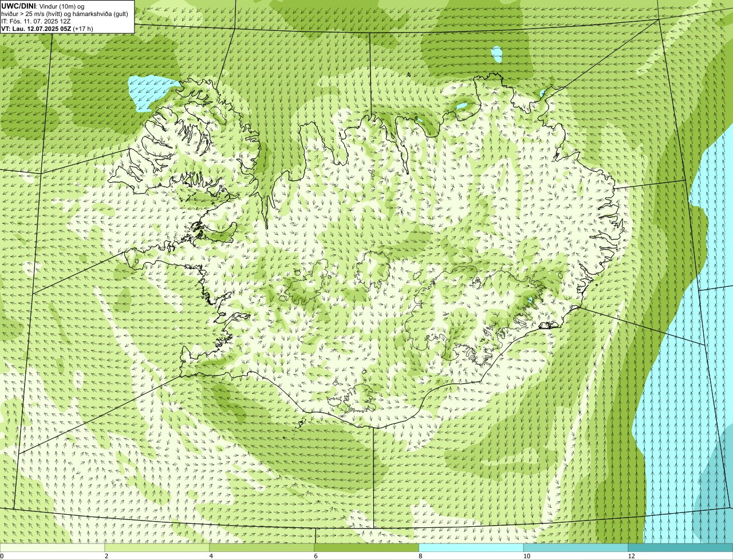733x560 pixels.
Task: Click the 'UWC/DINI: Vindur (10m) og' title line
Action: click(44, 6)
